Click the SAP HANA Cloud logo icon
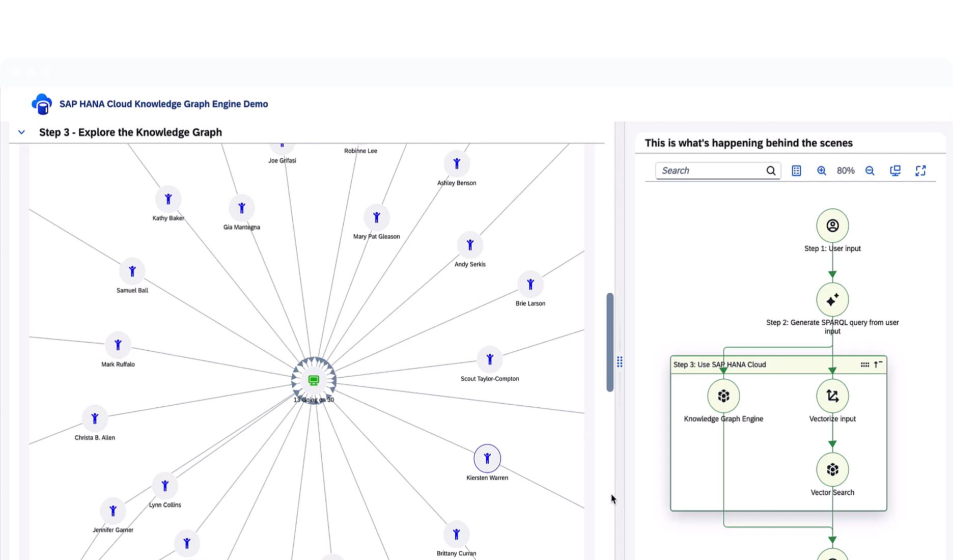This screenshot has height=560, width=953. pos(42,104)
